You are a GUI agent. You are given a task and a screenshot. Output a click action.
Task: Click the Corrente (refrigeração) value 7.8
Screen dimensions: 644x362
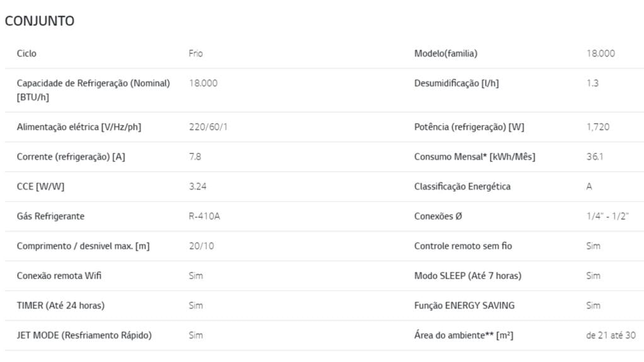click(x=195, y=156)
